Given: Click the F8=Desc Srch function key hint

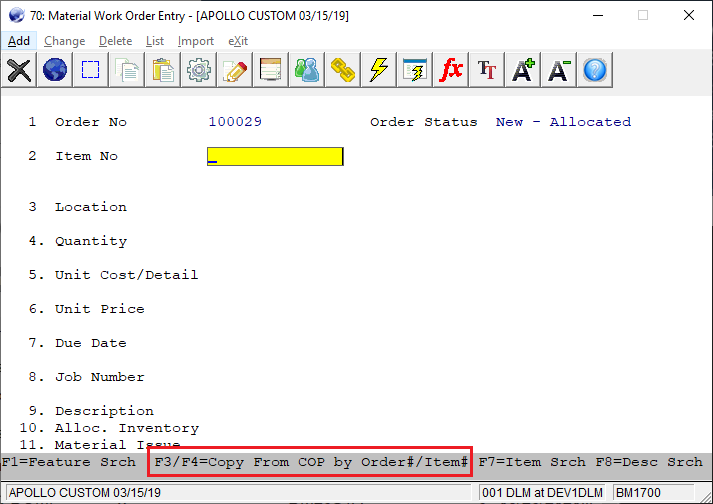Looking at the screenshot, I should [649, 462].
